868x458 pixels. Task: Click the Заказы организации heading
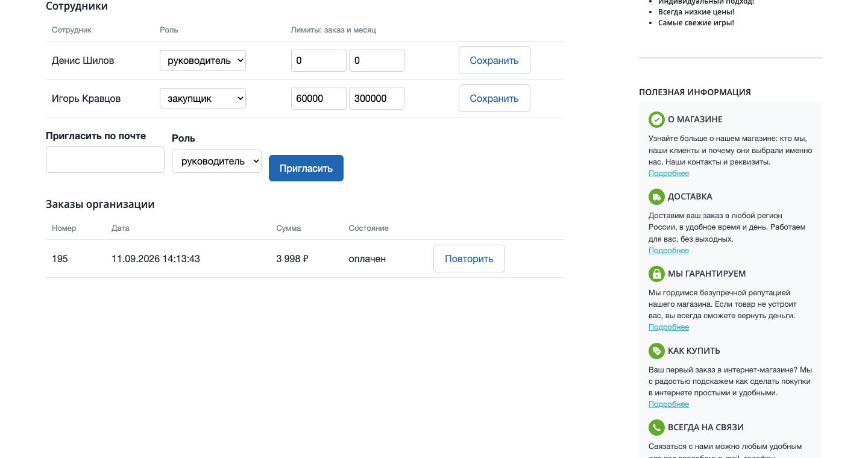pyautogui.click(x=100, y=204)
